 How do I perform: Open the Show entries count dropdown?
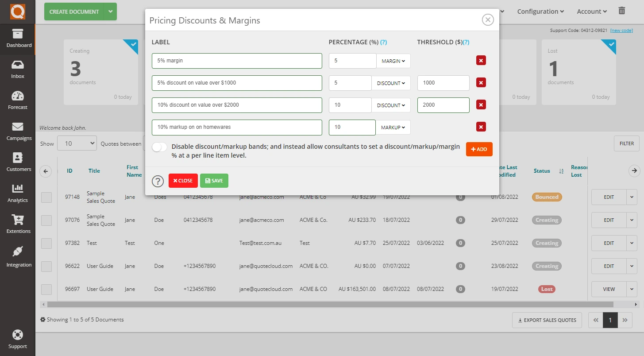coord(77,143)
